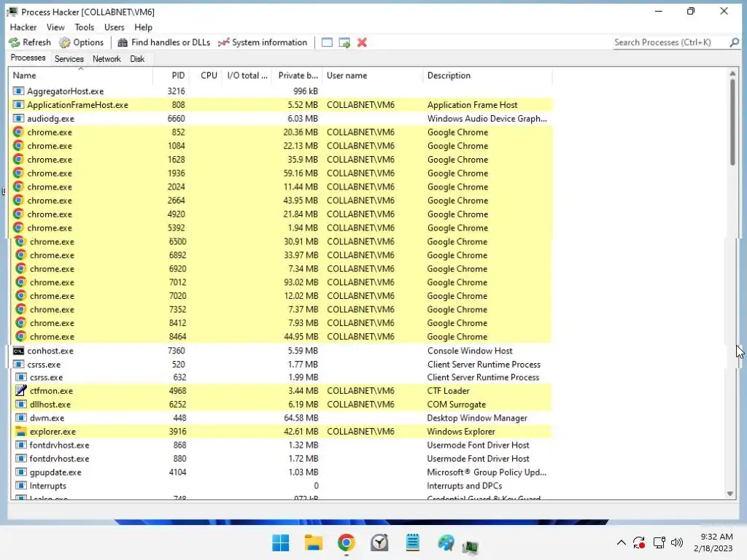Screen dimensions: 747x560
Task: Click in the Search Processes field
Action: pos(670,42)
